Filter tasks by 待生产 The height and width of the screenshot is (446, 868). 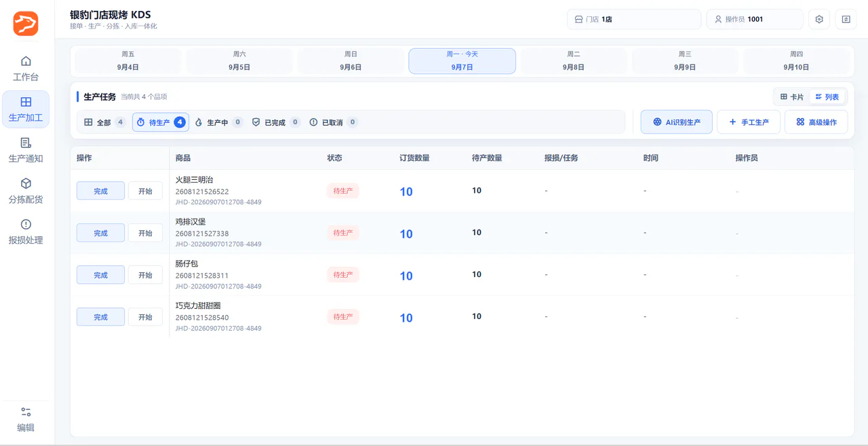point(161,122)
